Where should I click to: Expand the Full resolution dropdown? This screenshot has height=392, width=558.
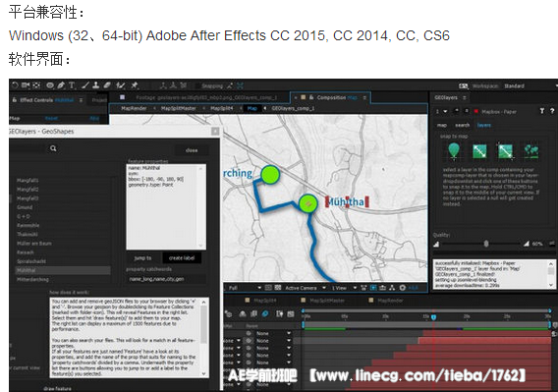tap(244, 288)
